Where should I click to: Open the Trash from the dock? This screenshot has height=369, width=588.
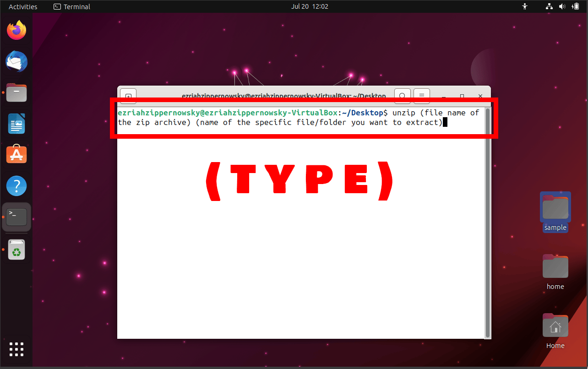pos(16,250)
